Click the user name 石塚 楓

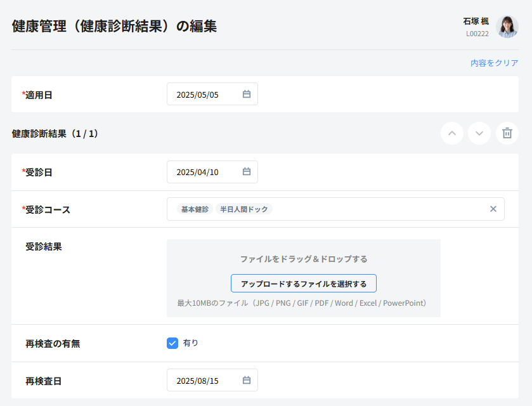476,21
